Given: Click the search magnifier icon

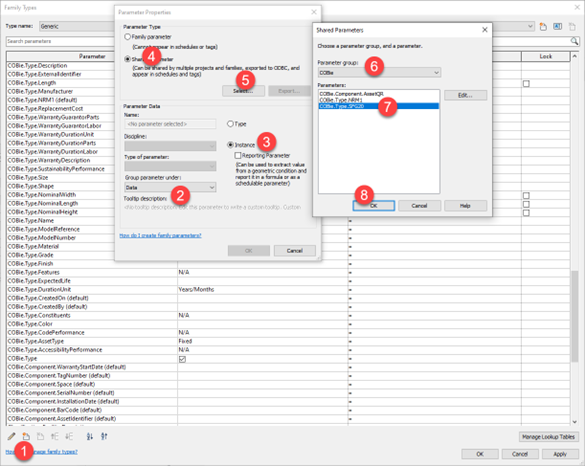Looking at the screenshot, I should [575, 41].
